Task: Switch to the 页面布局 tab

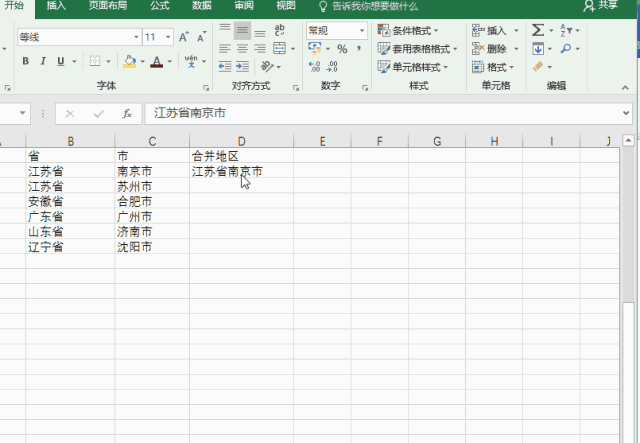Action: (108, 6)
